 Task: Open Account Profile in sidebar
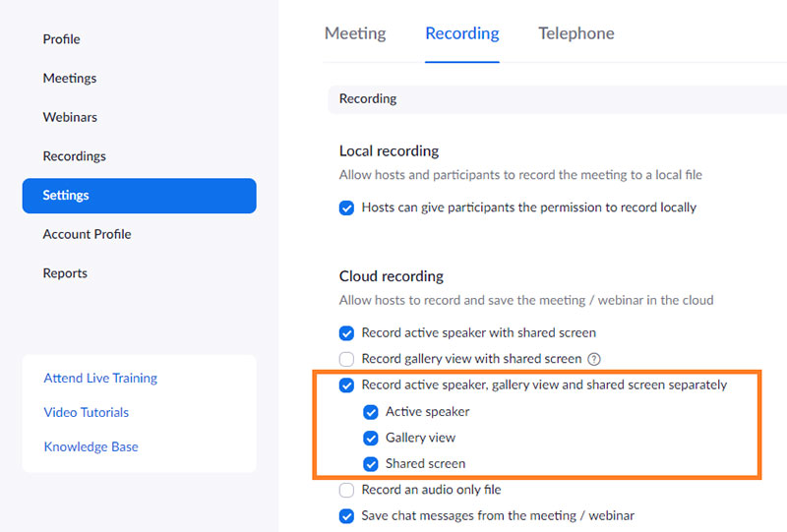(87, 234)
